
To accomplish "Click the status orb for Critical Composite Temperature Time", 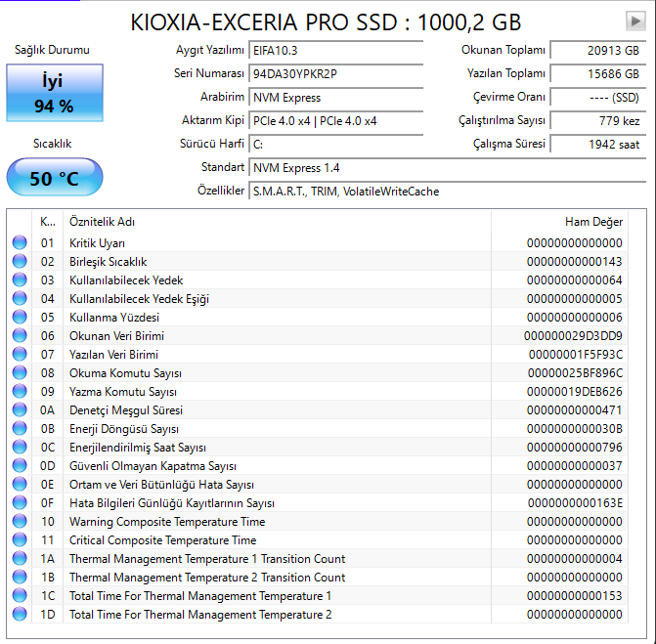I will pyautogui.click(x=20, y=539).
